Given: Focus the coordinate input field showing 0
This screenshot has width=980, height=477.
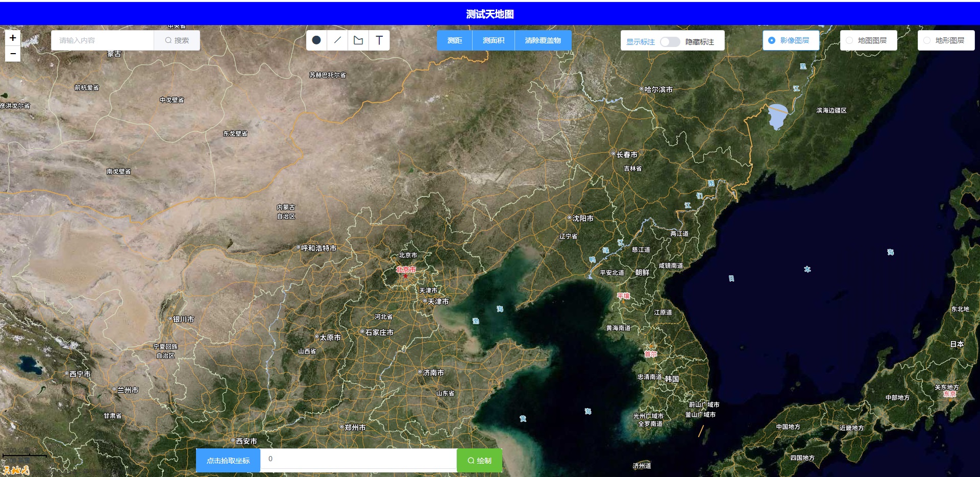Looking at the screenshot, I should [358, 459].
